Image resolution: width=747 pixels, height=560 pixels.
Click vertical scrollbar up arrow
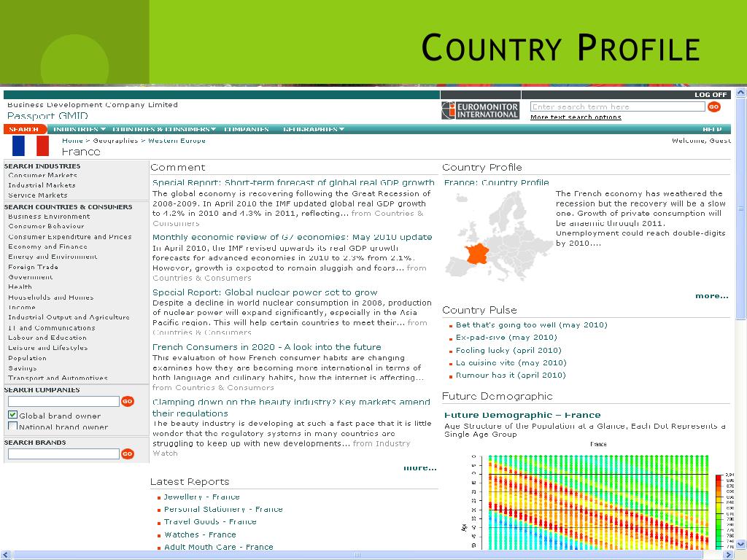(x=741, y=93)
